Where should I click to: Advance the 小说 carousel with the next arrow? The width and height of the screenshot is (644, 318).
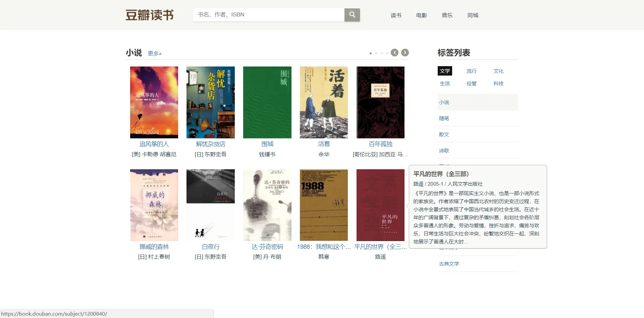(405, 53)
